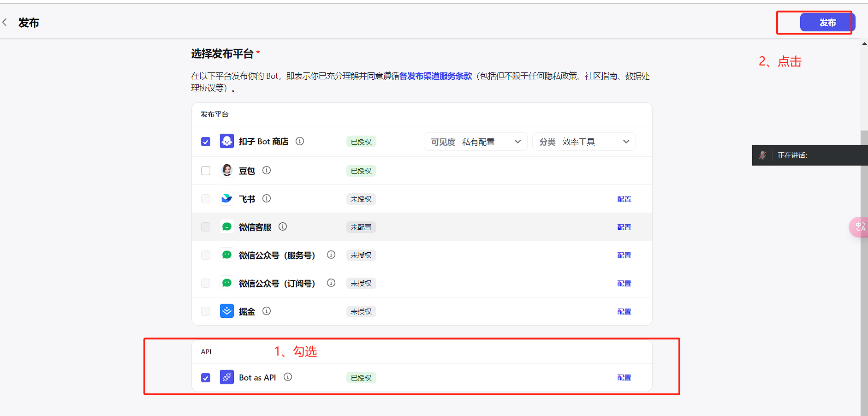Image resolution: width=868 pixels, height=416 pixels.
Task: Click the 正在讲话 status text
Action: (x=792, y=155)
